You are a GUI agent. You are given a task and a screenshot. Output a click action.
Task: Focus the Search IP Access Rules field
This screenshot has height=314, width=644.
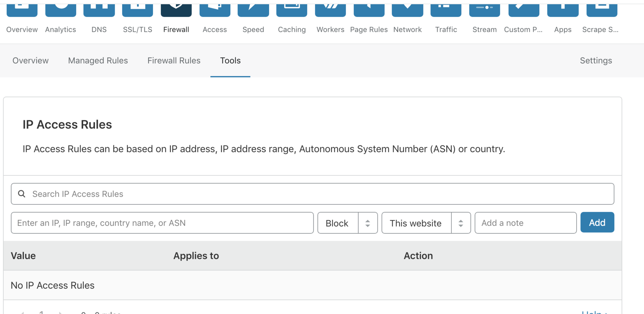[312, 194]
